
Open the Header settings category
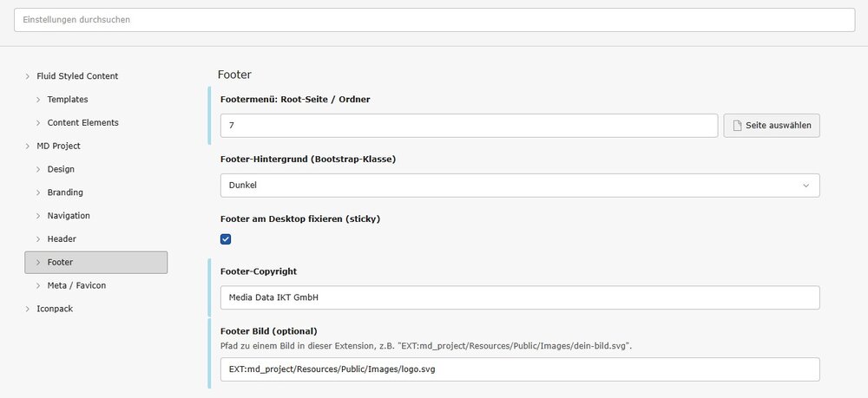[x=62, y=238]
